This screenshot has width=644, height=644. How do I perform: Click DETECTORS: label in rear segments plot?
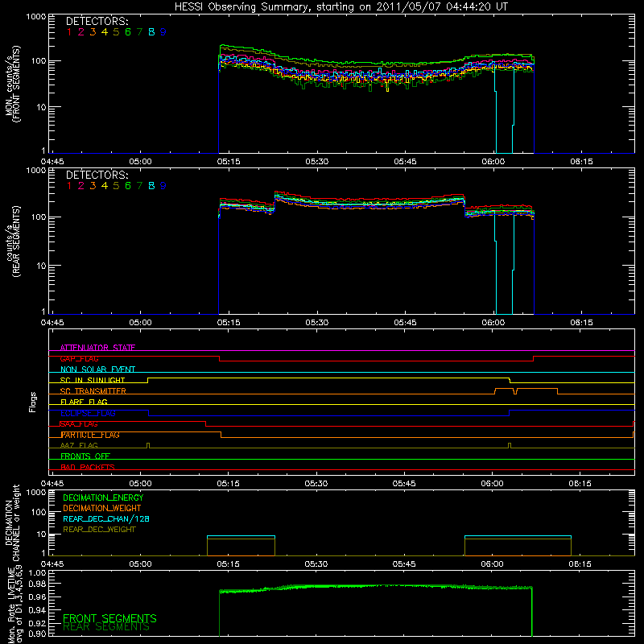click(x=97, y=175)
